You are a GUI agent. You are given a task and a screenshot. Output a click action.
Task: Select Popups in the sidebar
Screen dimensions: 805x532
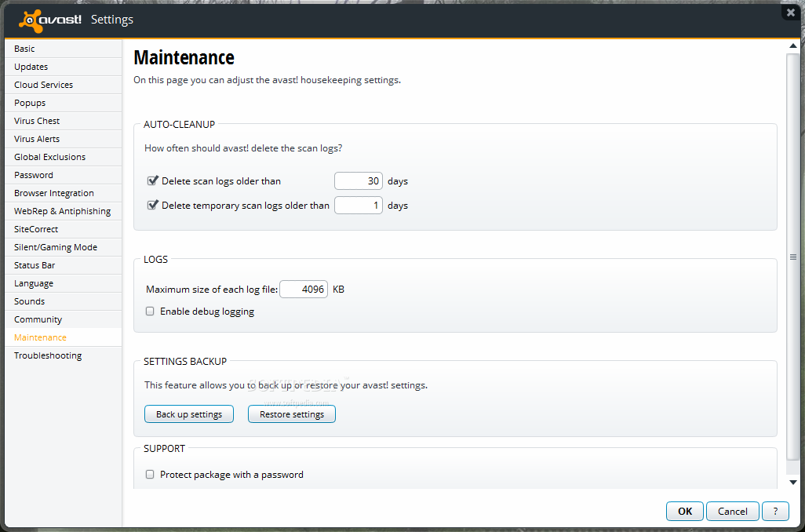pos(64,103)
